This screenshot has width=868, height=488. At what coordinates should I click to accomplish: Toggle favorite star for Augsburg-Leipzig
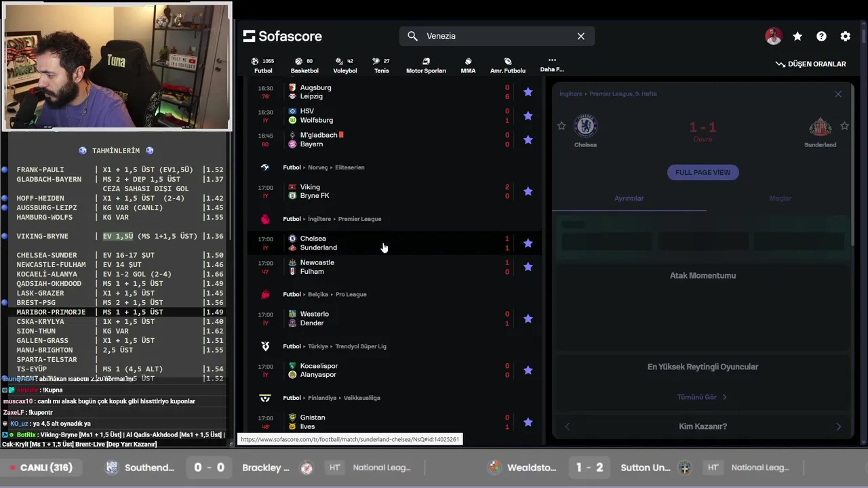coord(528,92)
